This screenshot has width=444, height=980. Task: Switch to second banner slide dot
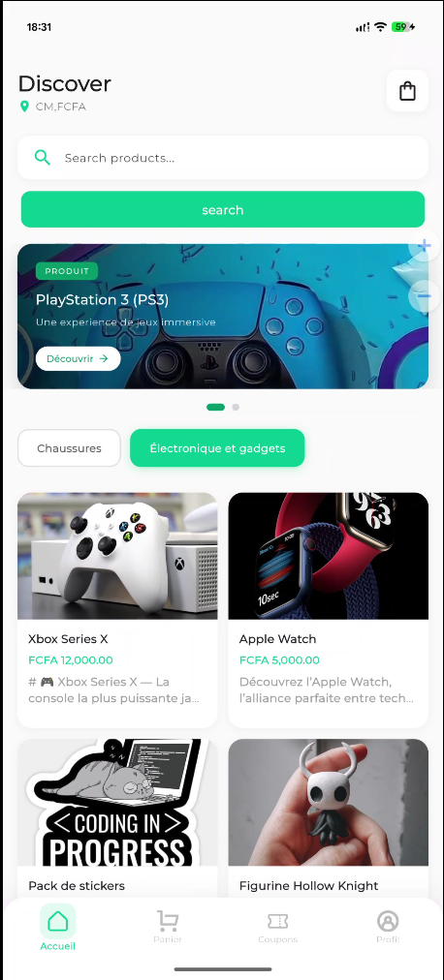tap(236, 407)
